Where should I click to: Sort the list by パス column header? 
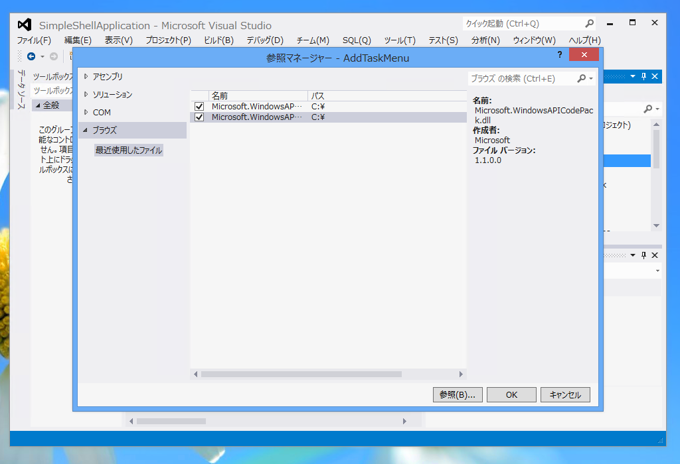387,96
